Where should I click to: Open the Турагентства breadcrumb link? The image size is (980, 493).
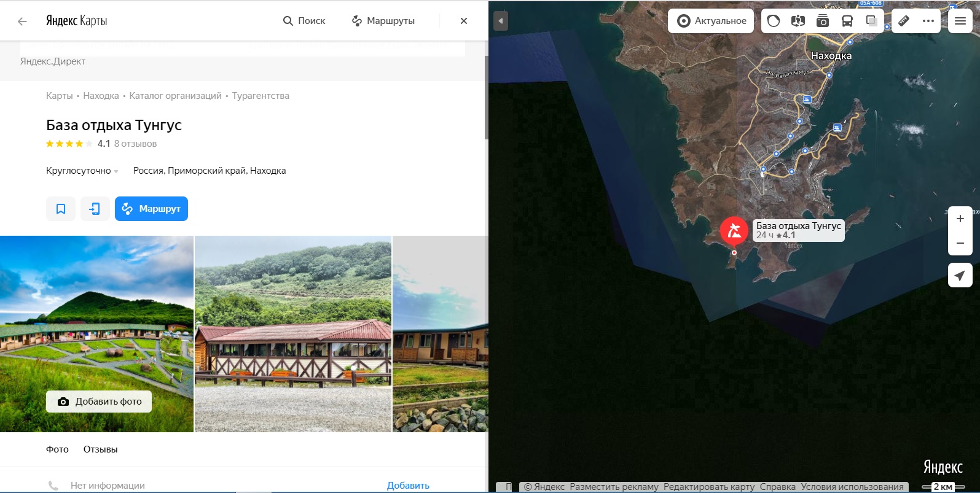(261, 96)
